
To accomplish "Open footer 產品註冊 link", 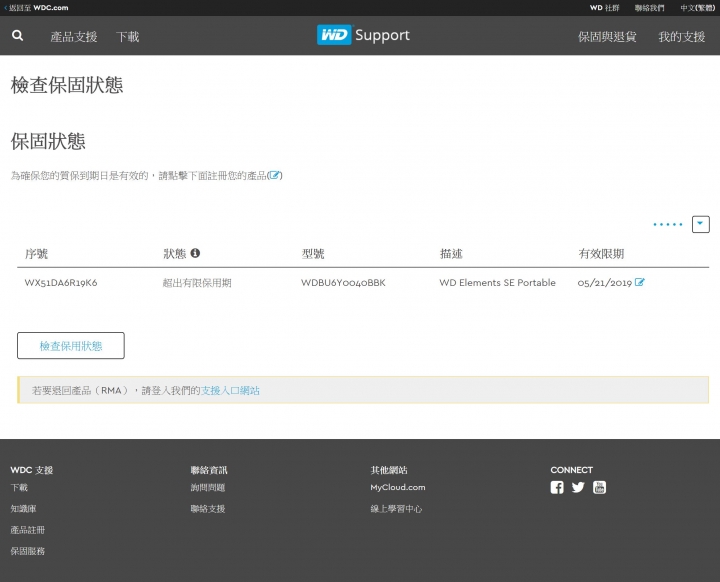I will click(x=28, y=530).
